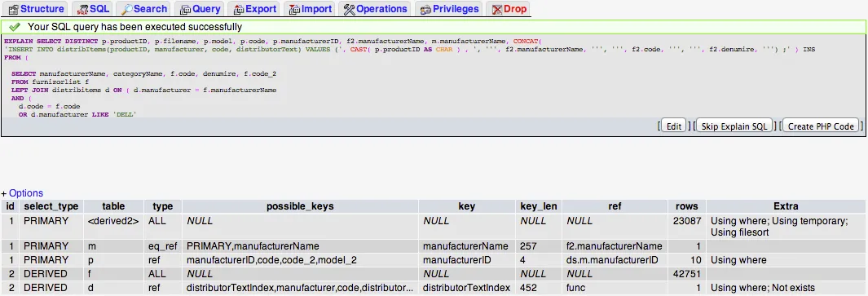Click the distributorTextIndex key cell

467,288
